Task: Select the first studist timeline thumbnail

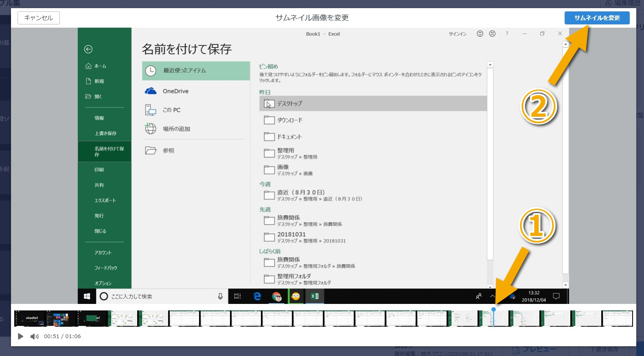Action: (30, 319)
